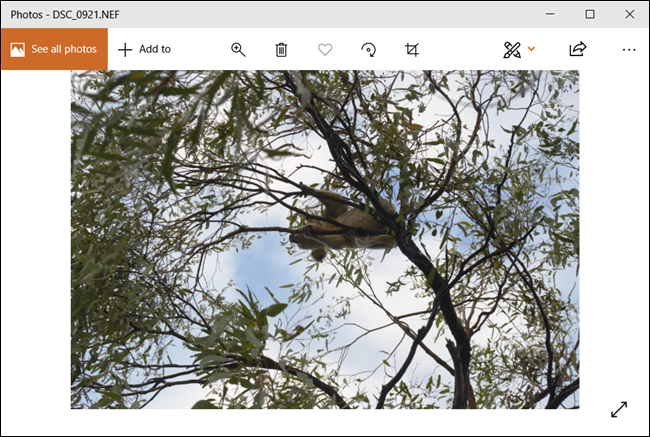Select the Crop tool icon
This screenshot has height=437, width=650.
click(x=412, y=49)
